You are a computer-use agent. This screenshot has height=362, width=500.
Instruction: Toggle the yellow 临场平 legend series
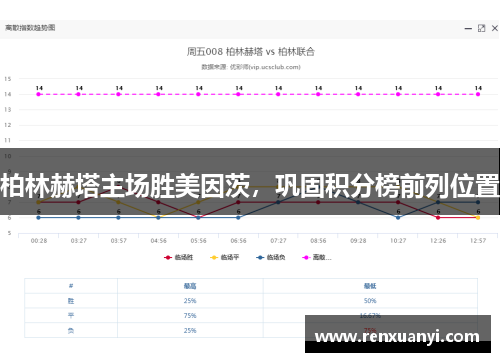point(224,257)
